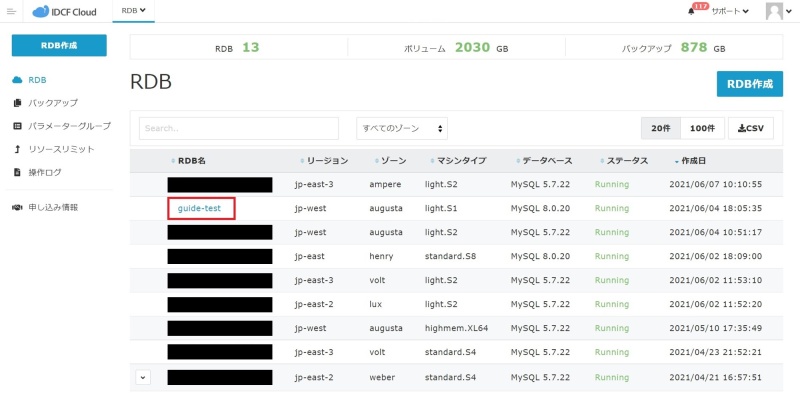This screenshot has height=395, width=800.
Task: Click the 操作ログ sidebar icon
Action: coord(17,172)
